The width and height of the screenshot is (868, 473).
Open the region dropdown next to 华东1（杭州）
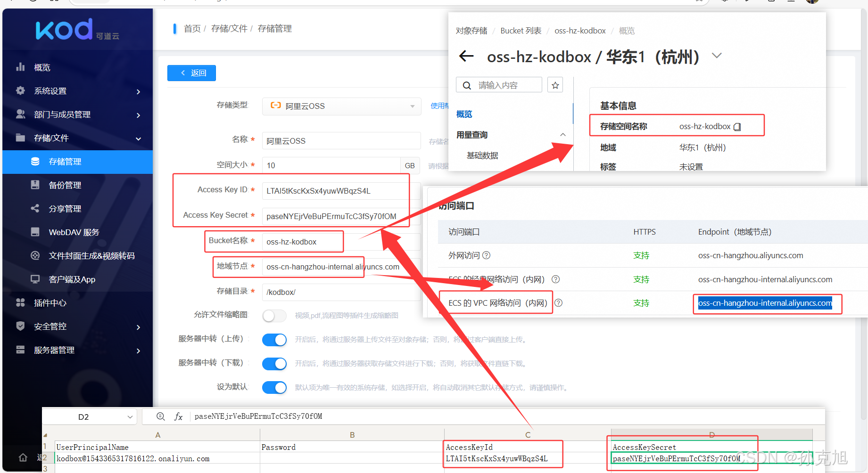717,56
